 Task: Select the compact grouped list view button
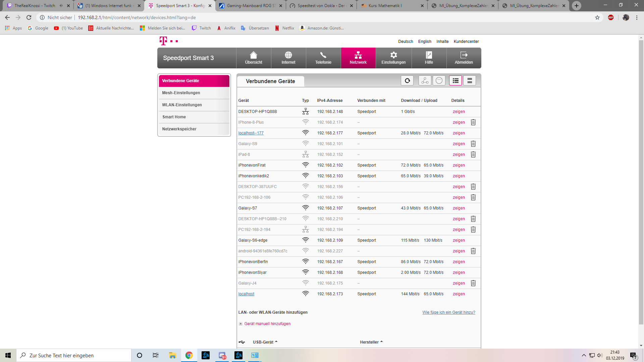coord(470,81)
